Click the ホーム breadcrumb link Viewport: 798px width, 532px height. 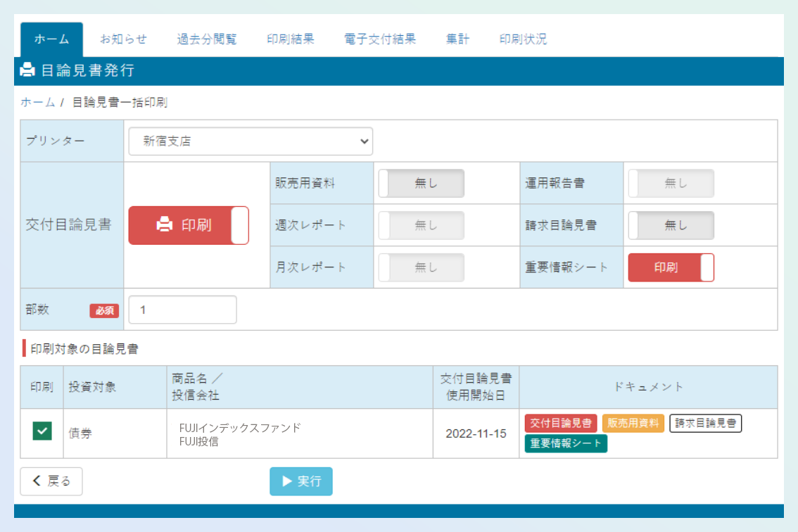37,103
